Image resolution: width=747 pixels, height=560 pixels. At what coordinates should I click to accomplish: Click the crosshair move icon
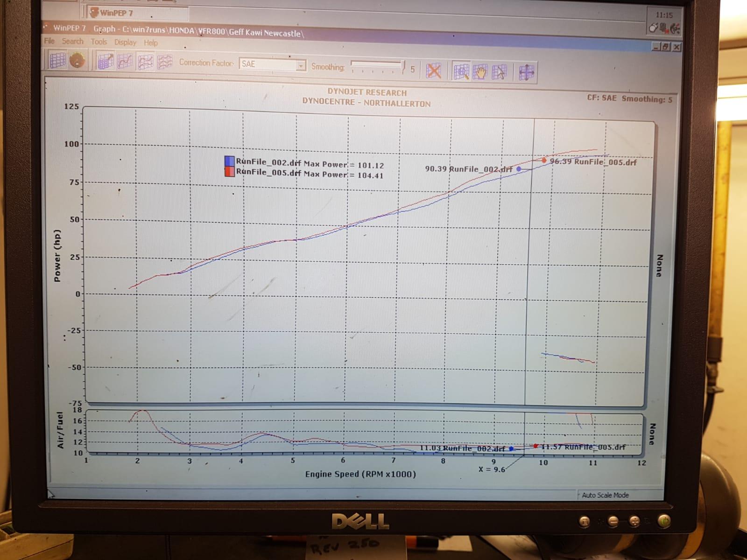[526, 73]
